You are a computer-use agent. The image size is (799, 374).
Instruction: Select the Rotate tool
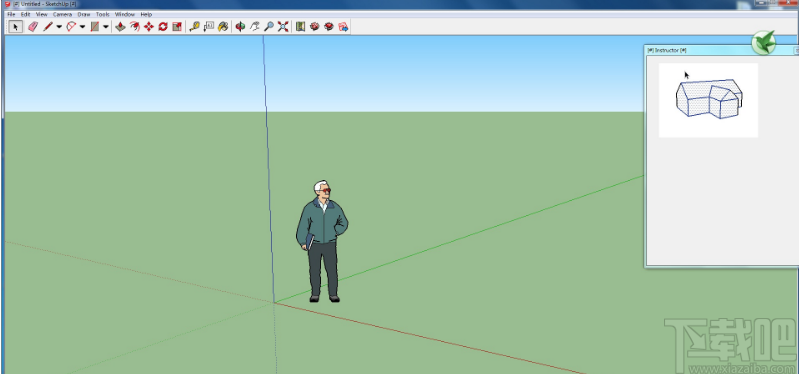click(x=163, y=26)
